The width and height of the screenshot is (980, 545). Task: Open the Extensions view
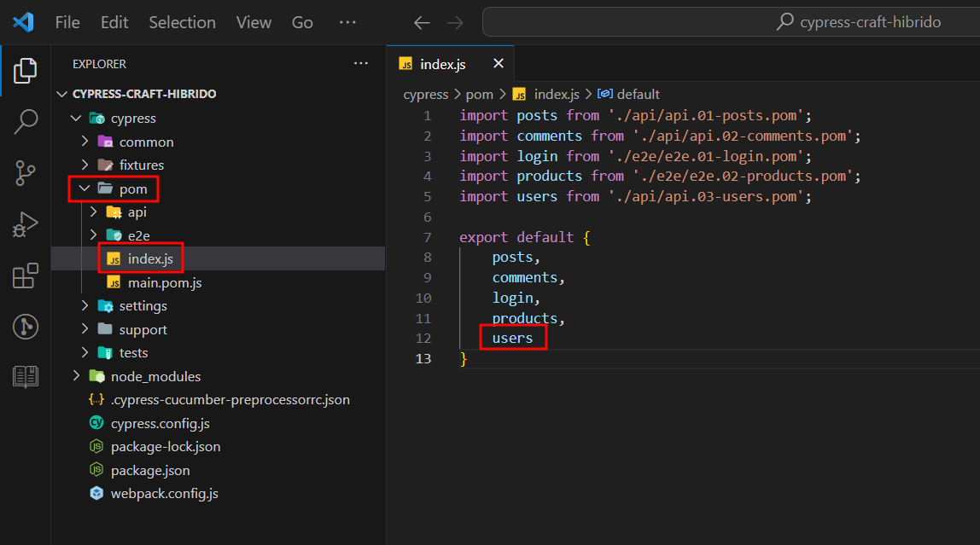click(25, 275)
